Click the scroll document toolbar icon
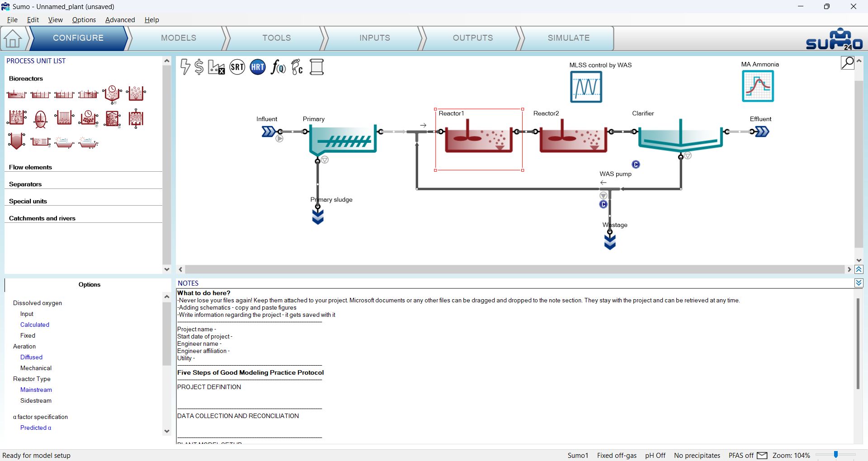 (317, 67)
